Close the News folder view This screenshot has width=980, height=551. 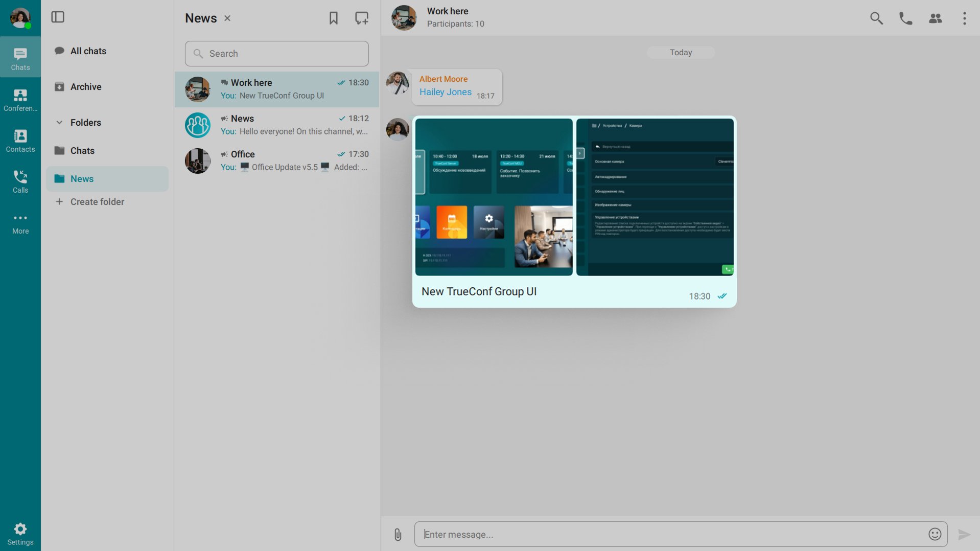[x=227, y=18]
